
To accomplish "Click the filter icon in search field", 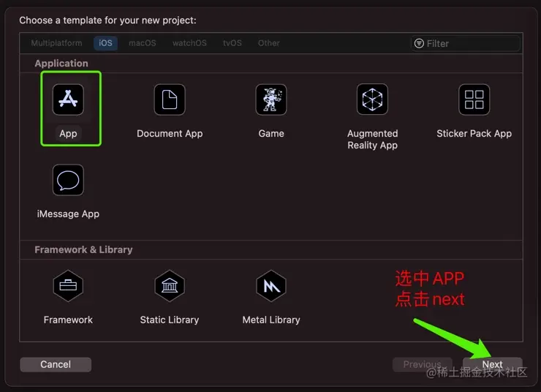I will (419, 43).
